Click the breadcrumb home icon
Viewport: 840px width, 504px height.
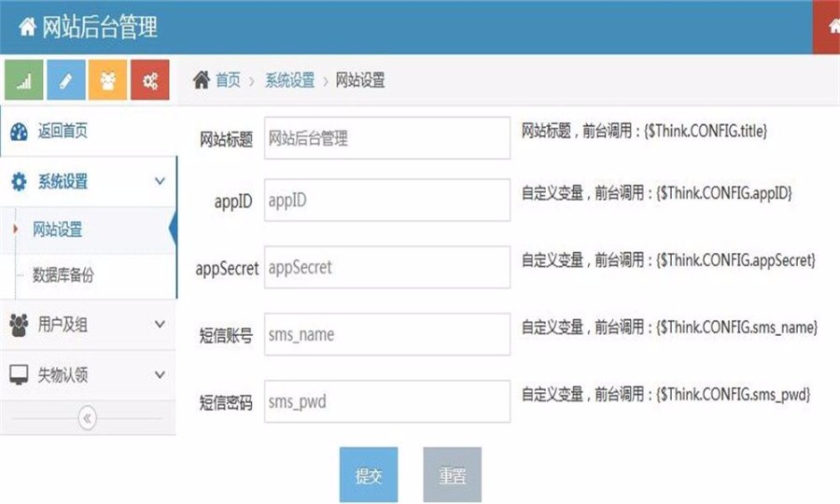(x=202, y=80)
